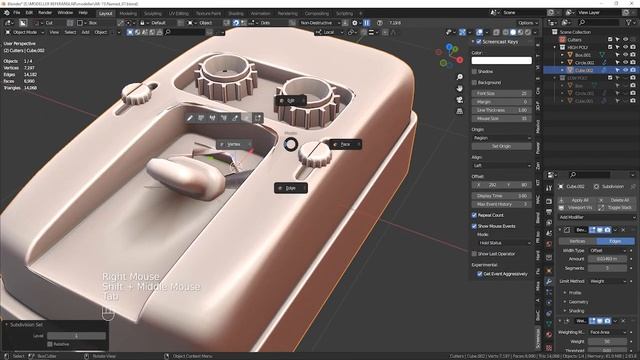Toggle Get Event Aggressively checkbox
This screenshot has height=360, width=640.
coord(480,274)
